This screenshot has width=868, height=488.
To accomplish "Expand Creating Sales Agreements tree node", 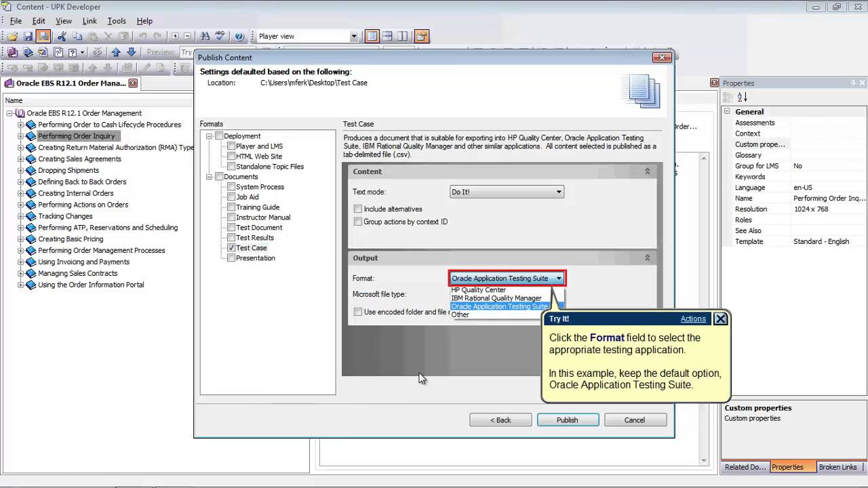I will click(x=20, y=159).
